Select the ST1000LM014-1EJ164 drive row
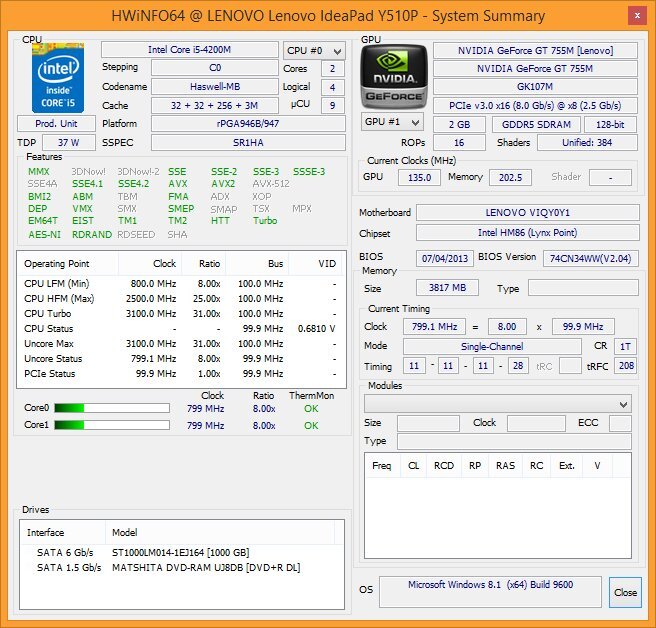The image size is (656, 628). click(x=182, y=553)
